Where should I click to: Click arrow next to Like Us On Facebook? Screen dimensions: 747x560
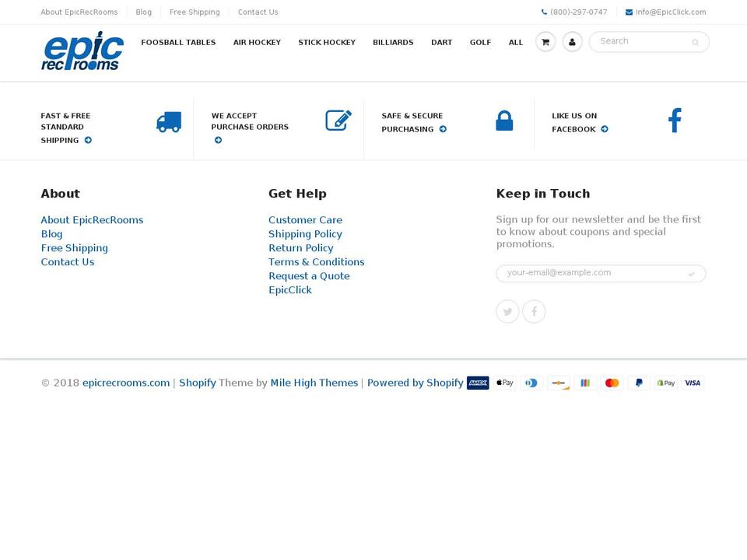pos(605,129)
